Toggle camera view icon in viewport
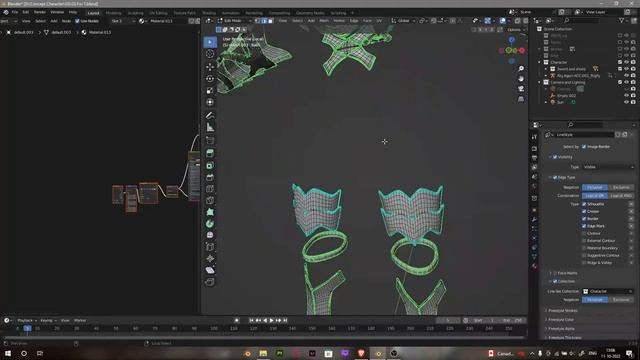Screen dimensions: 640x360 pos(521,89)
